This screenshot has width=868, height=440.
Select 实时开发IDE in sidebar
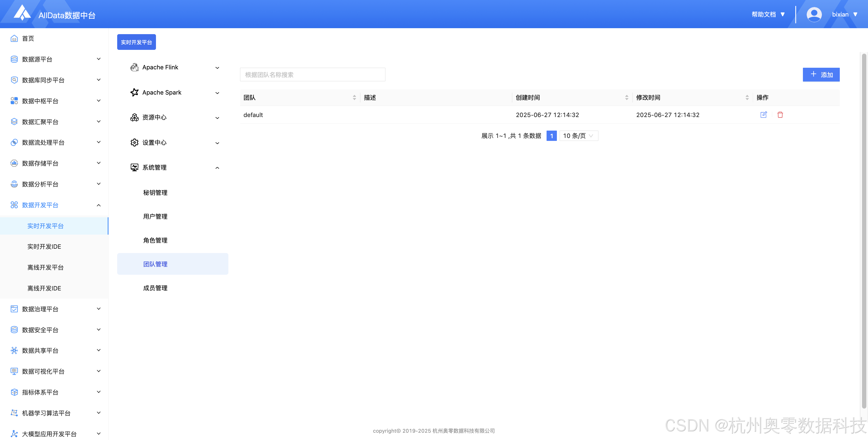[44, 247]
